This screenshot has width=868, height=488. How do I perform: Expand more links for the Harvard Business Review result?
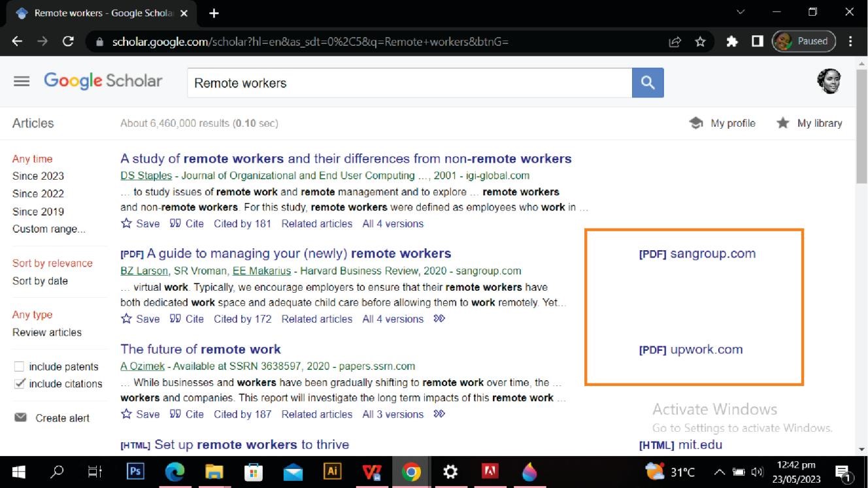(x=439, y=319)
